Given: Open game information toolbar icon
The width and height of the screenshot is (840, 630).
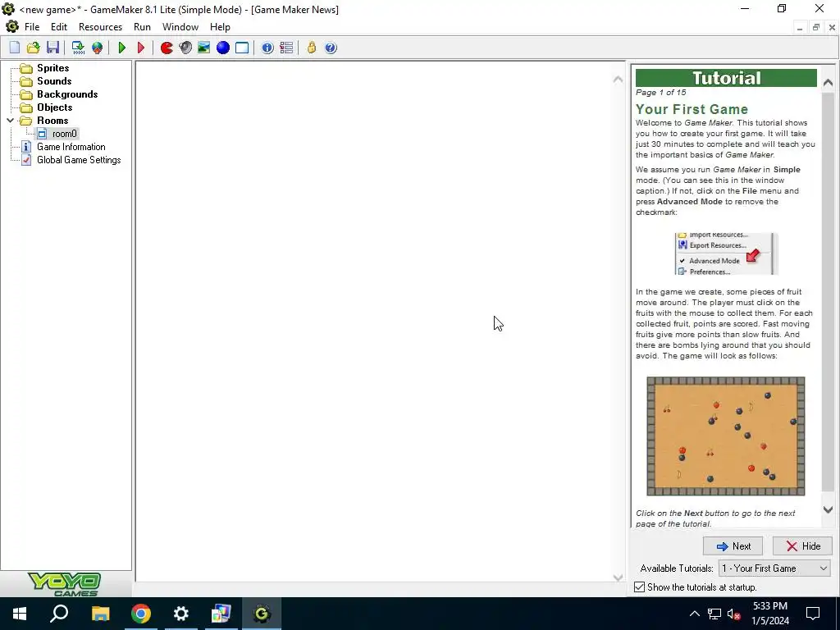Looking at the screenshot, I should (x=267, y=48).
